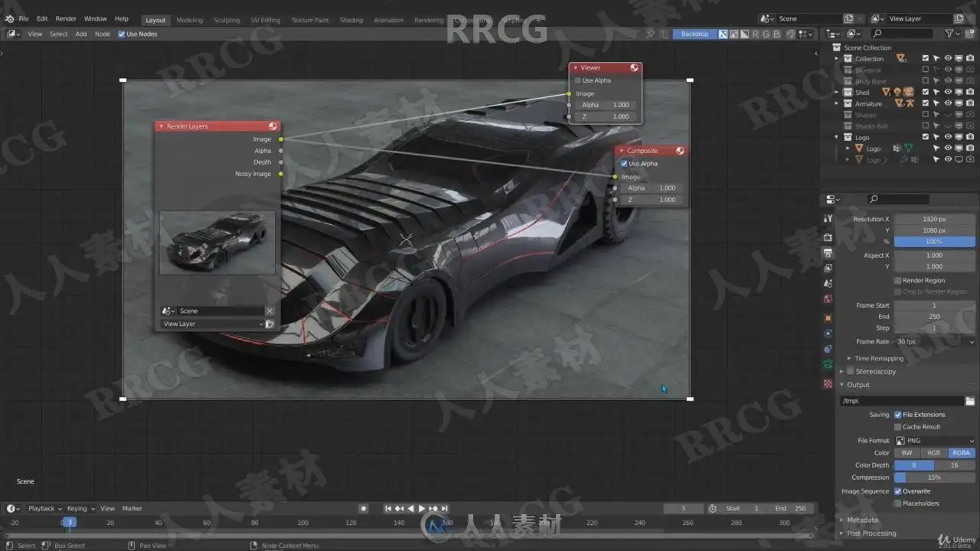Hide the Armature collection in viewport
Viewport: 980px width, 551px height.
tap(948, 104)
